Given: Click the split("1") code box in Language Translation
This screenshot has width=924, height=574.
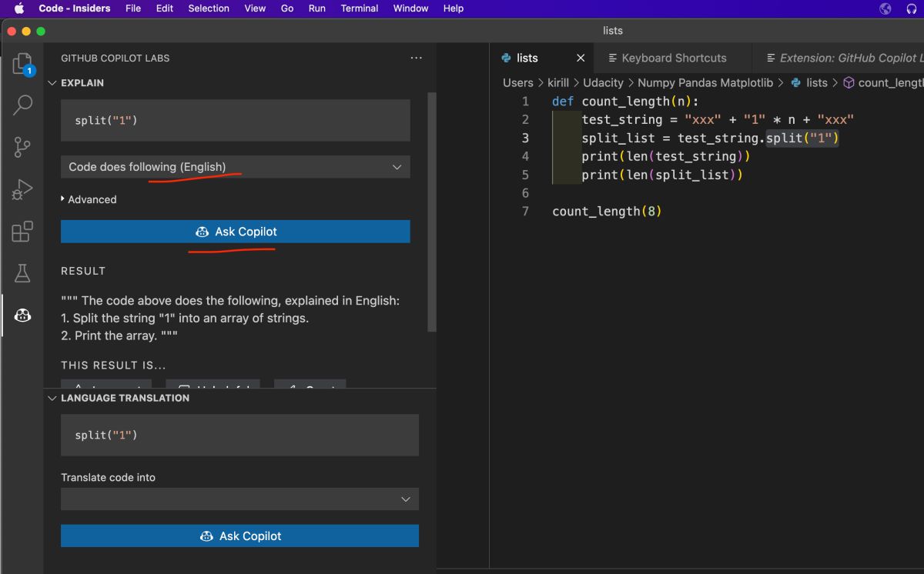Looking at the screenshot, I should coord(240,435).
